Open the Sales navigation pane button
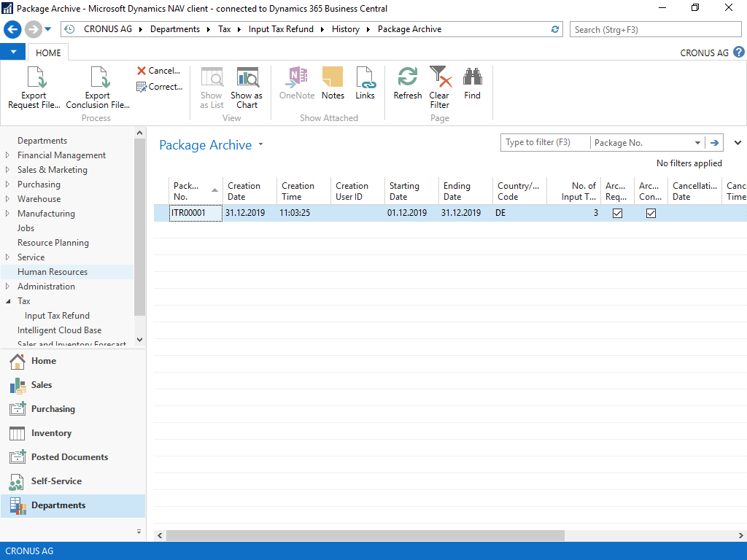747x560 pixels. [x=72, y=385]
